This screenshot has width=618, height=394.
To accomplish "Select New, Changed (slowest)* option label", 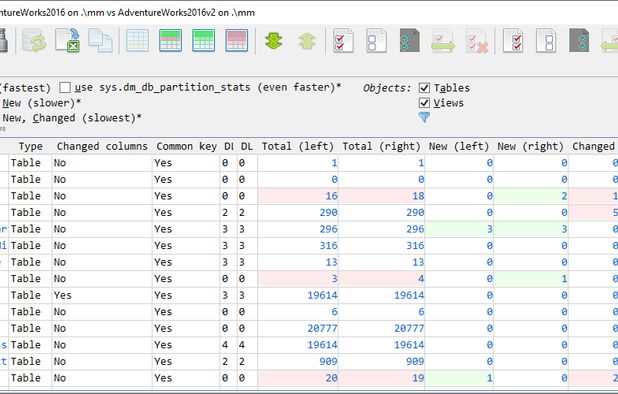I will tap(72, 118).
